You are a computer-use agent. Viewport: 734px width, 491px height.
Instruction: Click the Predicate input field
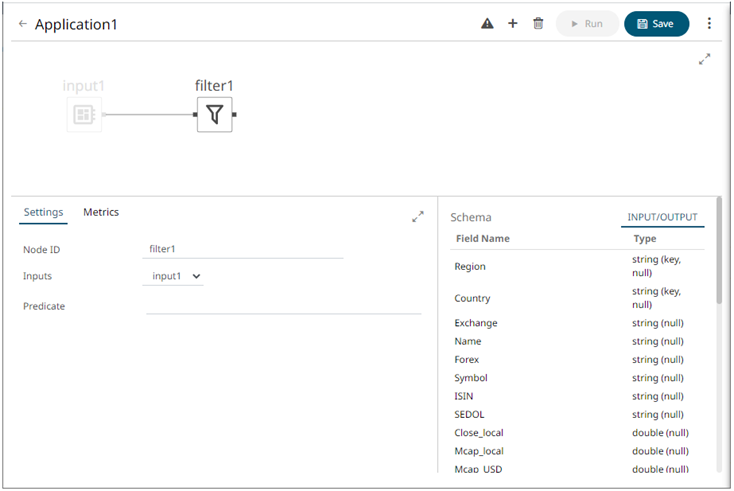[283, 306]
